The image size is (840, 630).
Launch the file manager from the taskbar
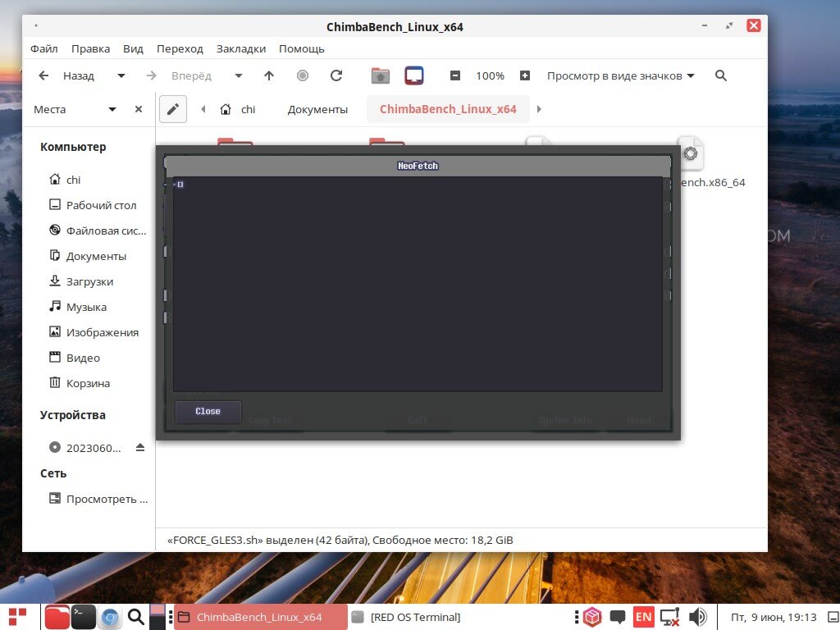[x=57, y=617]
